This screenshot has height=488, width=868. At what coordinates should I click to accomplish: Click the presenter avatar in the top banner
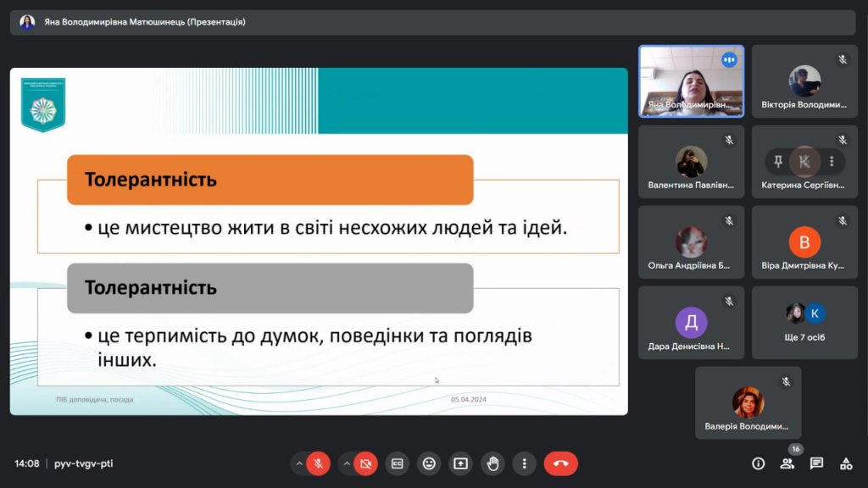click(x=27, y=22)
